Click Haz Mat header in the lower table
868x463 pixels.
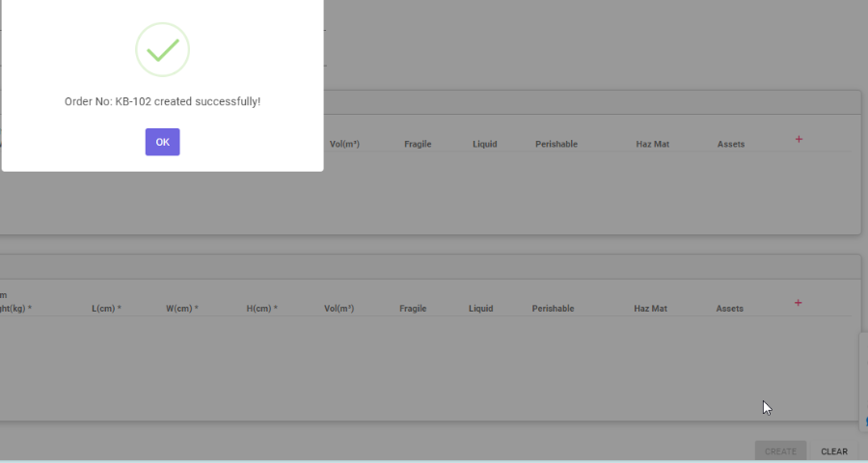coord(650,309)
